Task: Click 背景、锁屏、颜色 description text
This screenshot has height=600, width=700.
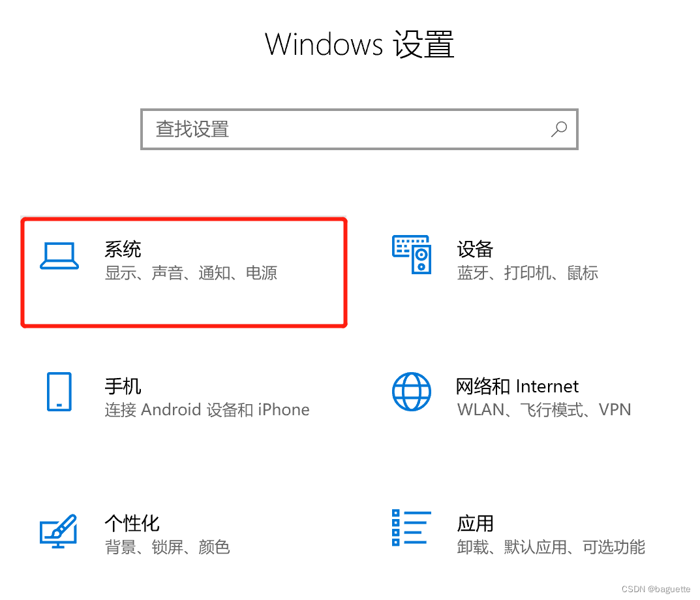Action: click(168, 547)
